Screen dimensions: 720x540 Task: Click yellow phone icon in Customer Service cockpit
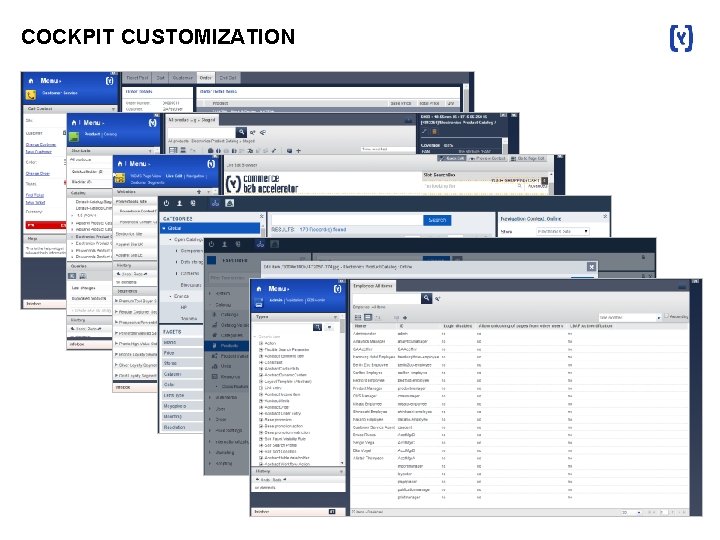coord(31,95)
